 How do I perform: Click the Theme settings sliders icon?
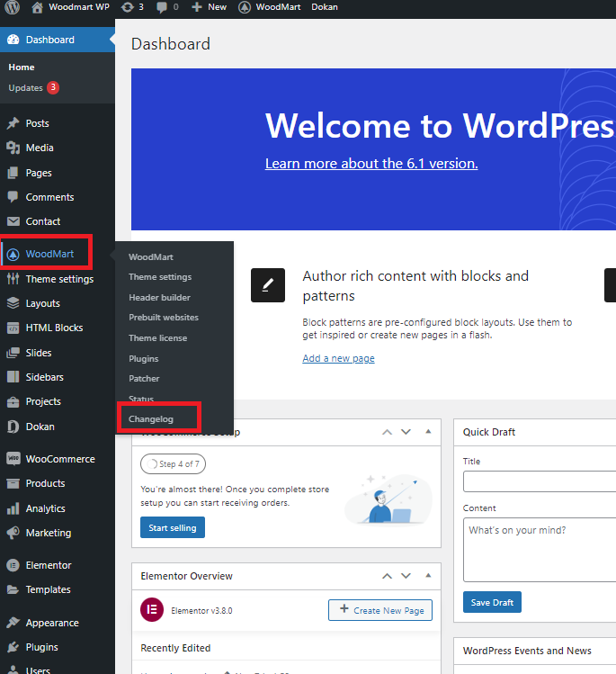tap(13, 279)
